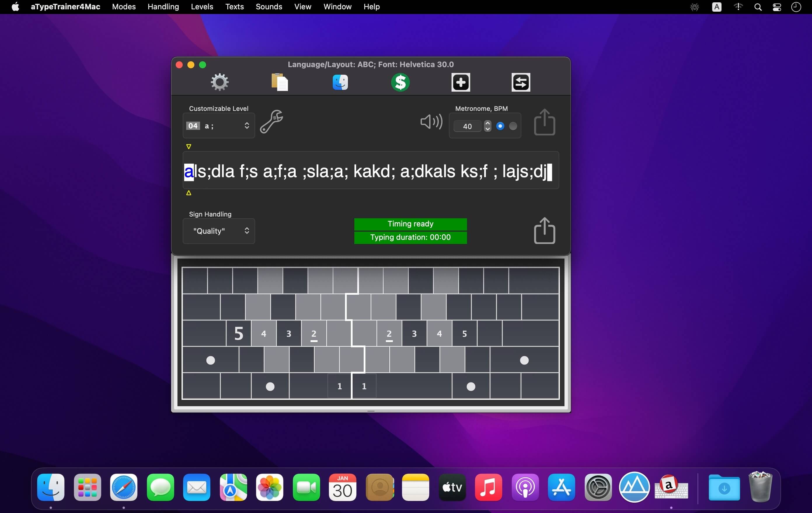Screen dimensions: 812x513
Task: Open Apple TV from the Dock
Action: pos(452,487)
